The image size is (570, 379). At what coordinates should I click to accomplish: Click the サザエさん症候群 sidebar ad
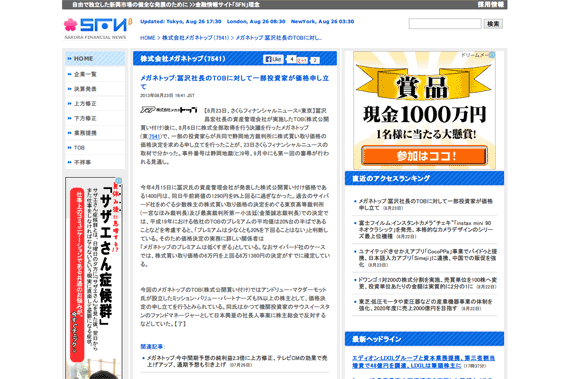pos(94,278)
